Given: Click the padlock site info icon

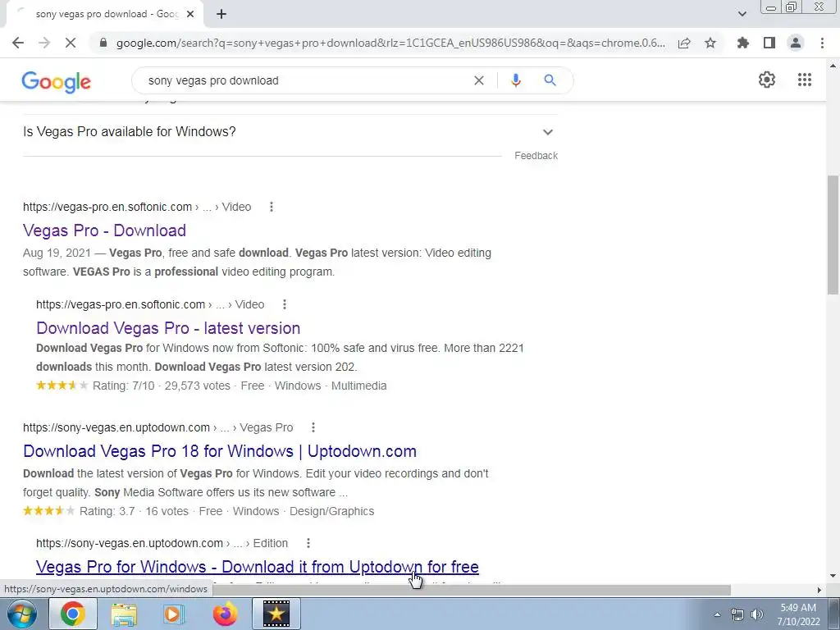Looking at the screenshot, I should (103, 43).
